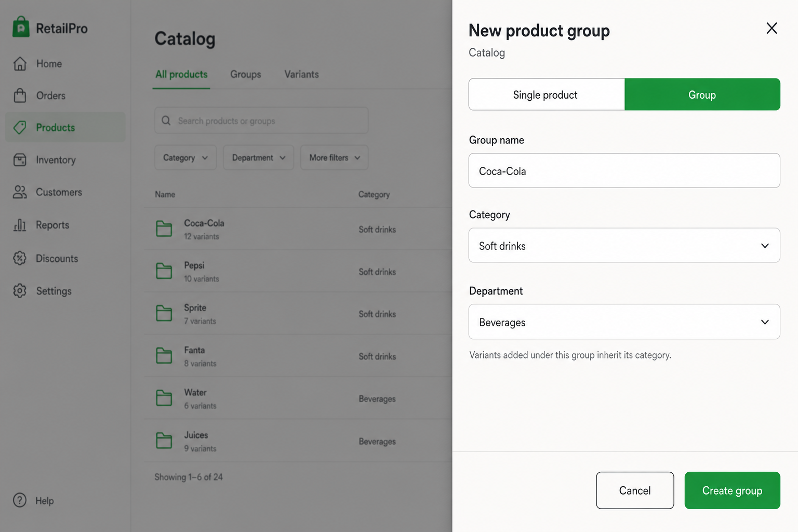Click the Help link label
Screen dimensions: 798x532
click(45, 501)
